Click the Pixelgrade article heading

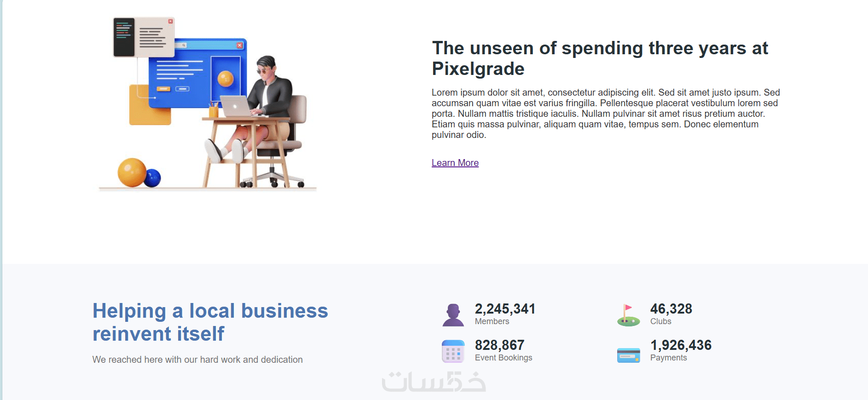(x=600, y=58)
